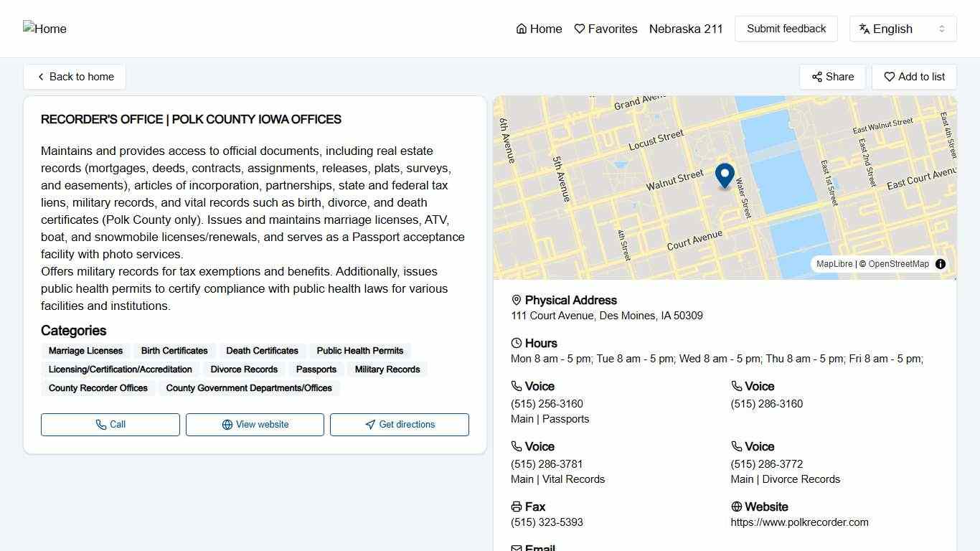980x551 pixels.
Task: Click the OpenStreetMap attribution link
Action: pos(898,264)
